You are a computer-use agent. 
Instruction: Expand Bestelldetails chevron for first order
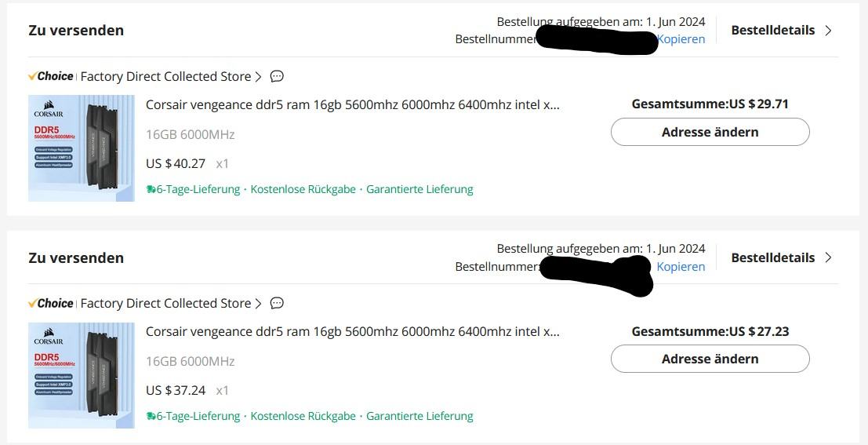[829, 31]
